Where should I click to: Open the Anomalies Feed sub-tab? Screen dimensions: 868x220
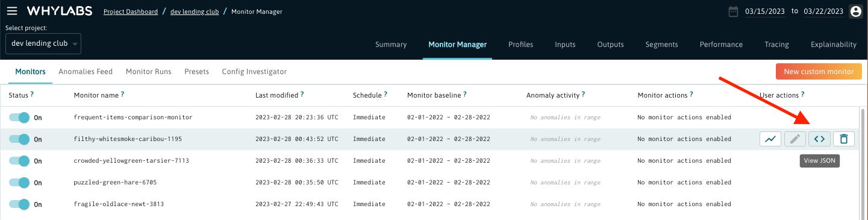86,72
